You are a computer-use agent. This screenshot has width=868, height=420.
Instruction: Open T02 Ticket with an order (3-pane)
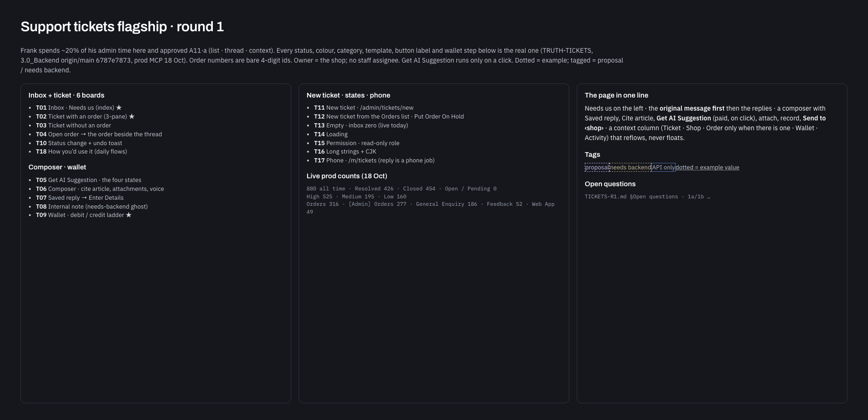tap(85, 117)
